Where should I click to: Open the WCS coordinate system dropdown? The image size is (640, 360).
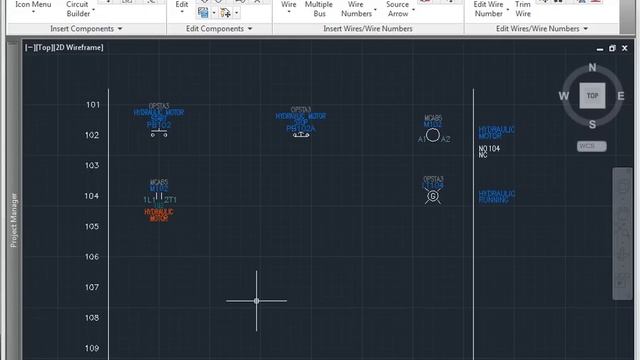[591, 146]
